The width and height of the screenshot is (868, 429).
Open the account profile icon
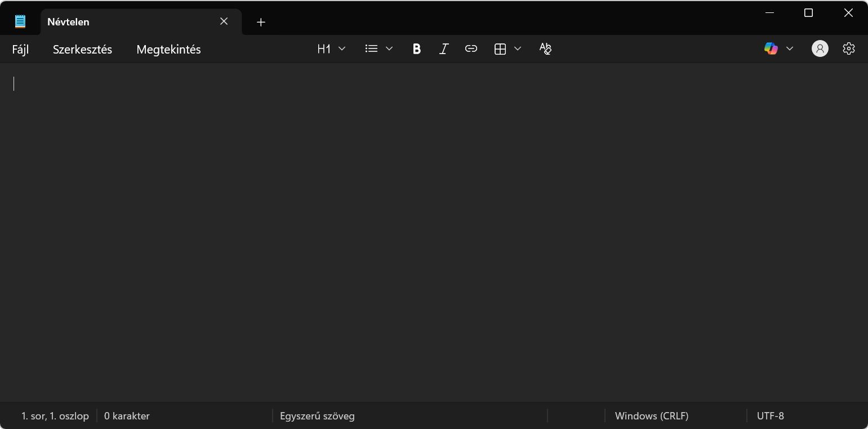(820, 49)
